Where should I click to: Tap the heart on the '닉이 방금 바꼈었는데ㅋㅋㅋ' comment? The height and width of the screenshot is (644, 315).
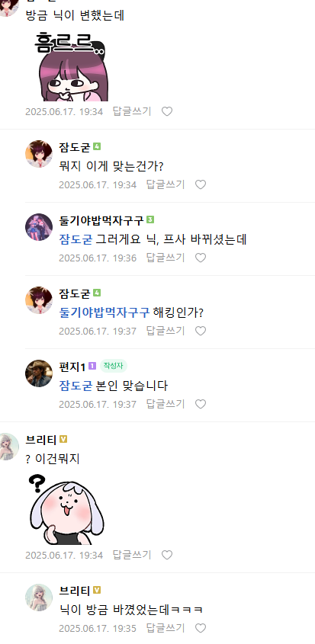tap(201, 629)
